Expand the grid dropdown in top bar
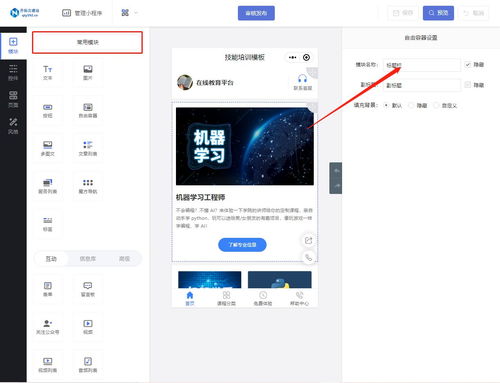Image resolution: width=500 pixels, height=383 pixels. pyautogui.click(x=129, y=13)
